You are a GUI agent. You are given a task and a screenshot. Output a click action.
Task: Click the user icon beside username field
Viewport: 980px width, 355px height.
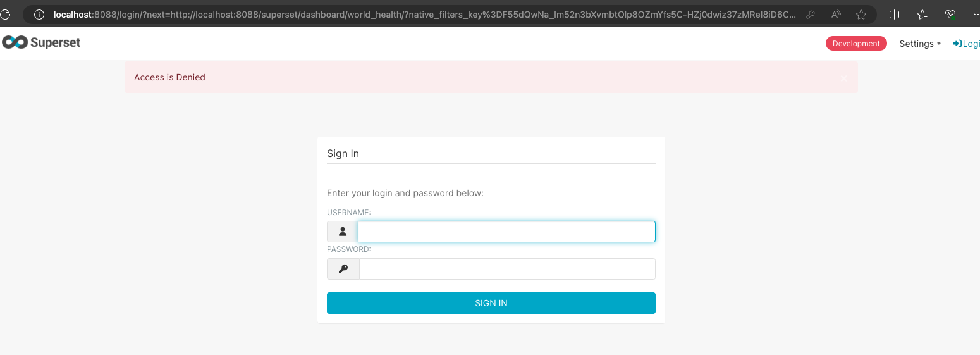point(343,232)
